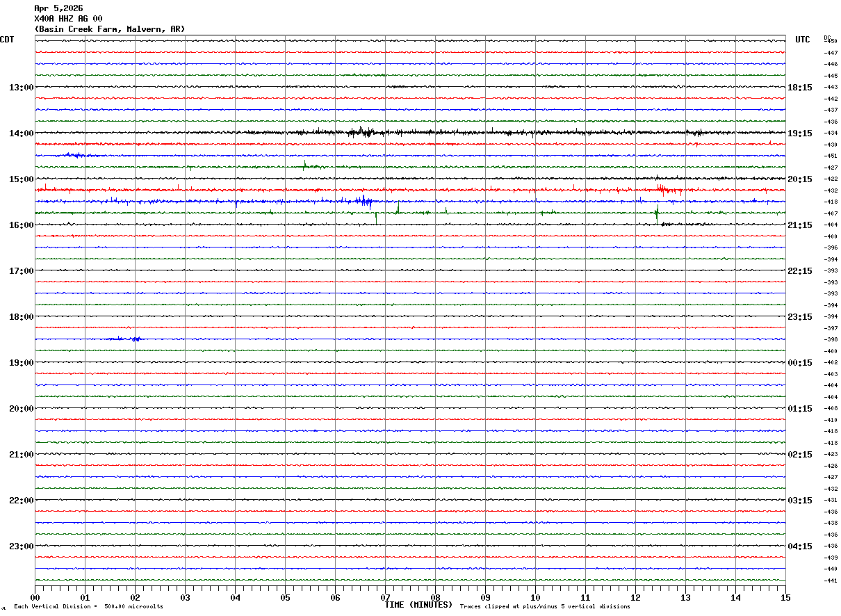Click minute tick label "05" on the axis

tap(285, 597)
